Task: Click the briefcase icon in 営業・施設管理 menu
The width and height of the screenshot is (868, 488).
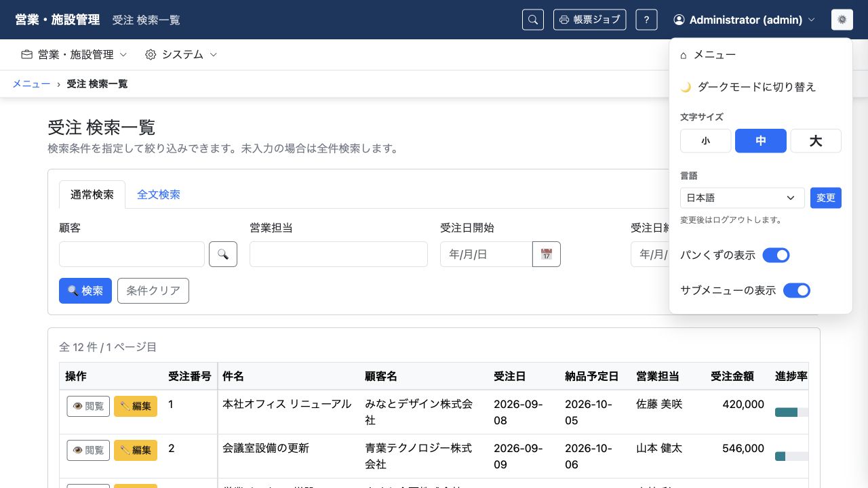Action: (x=27, y=54)
